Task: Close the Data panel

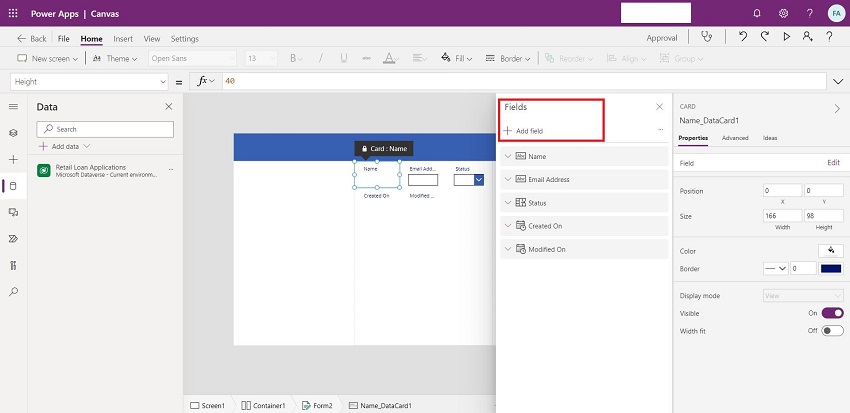Action: point(169,107)
